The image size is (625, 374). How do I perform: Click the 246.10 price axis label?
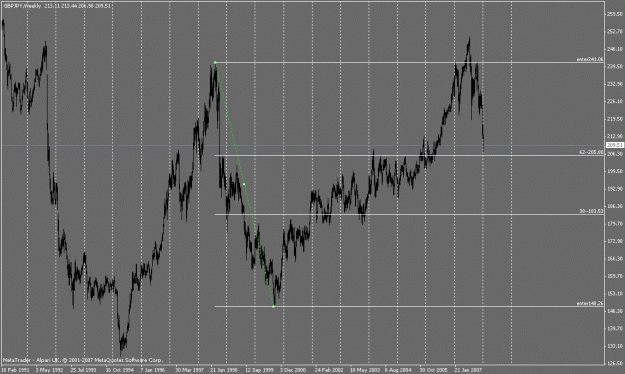(x=614, y=49)
